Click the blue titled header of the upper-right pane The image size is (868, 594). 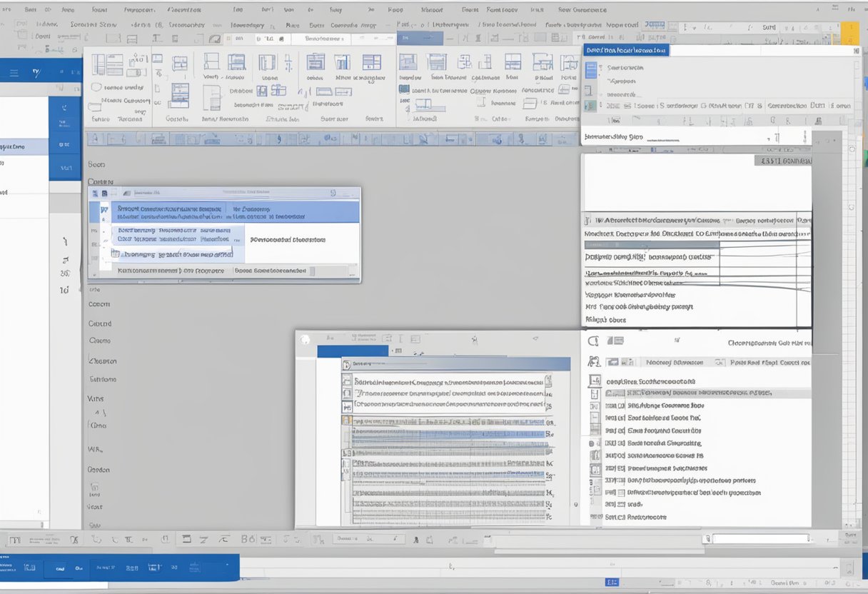(x=625, y=50)
